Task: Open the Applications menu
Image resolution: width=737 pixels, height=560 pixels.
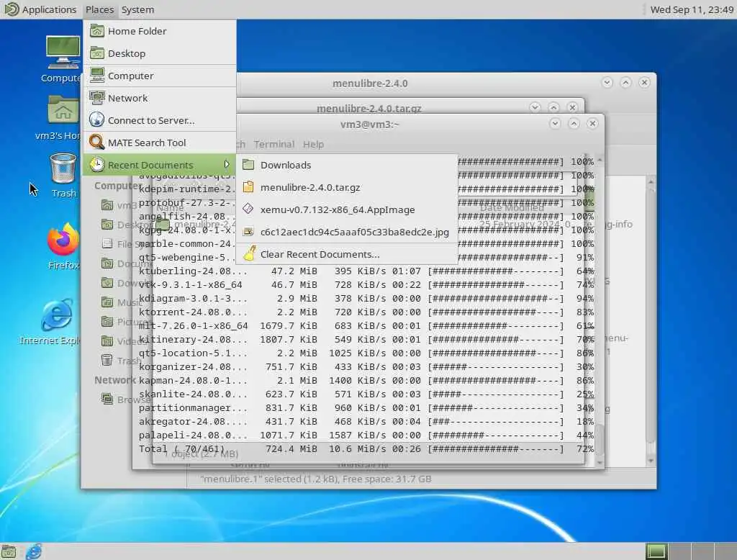Action: 41,9
